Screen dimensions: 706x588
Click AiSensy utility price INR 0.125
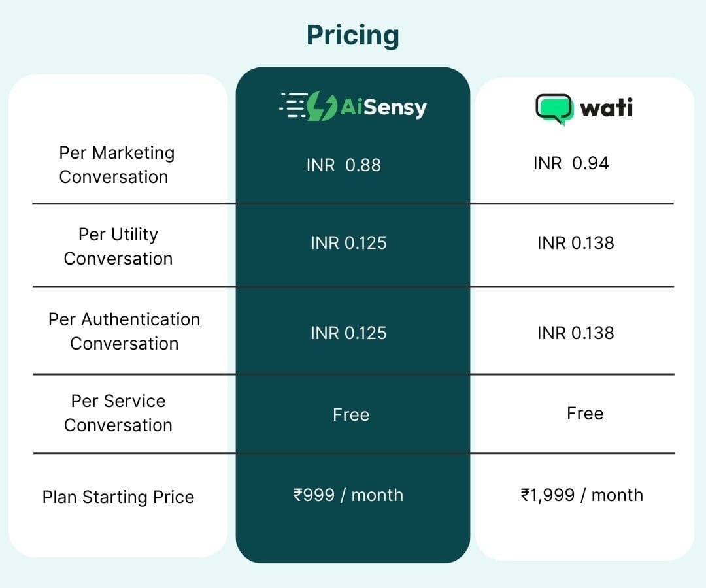(x=348, y=243)
